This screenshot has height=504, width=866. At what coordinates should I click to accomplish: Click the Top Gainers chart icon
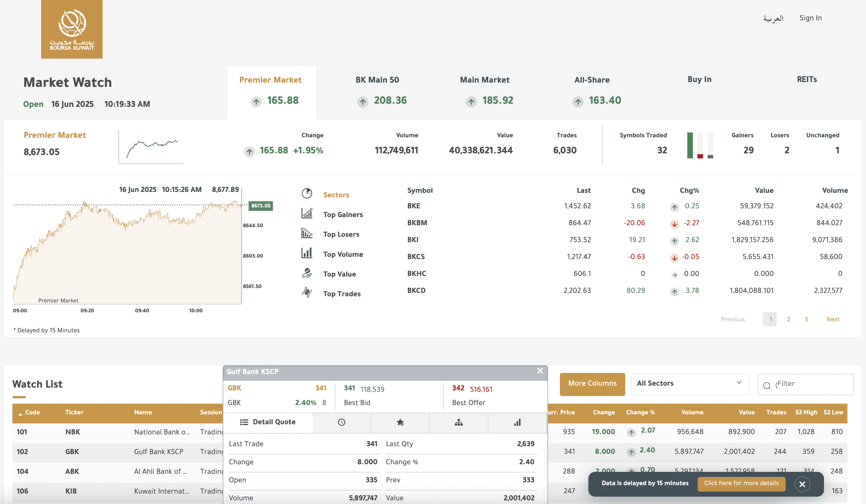pyautogui.click(x=306, y=213)
